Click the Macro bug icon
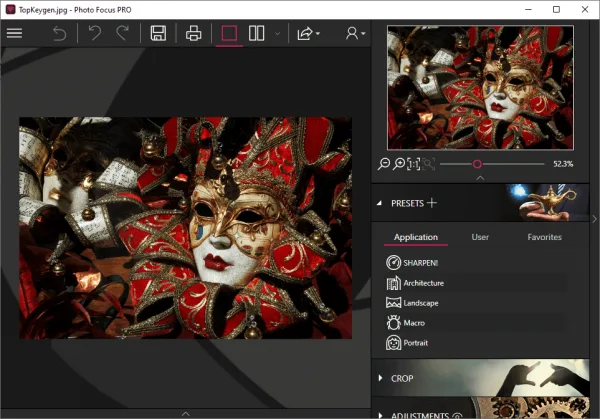 click(393, 323)
